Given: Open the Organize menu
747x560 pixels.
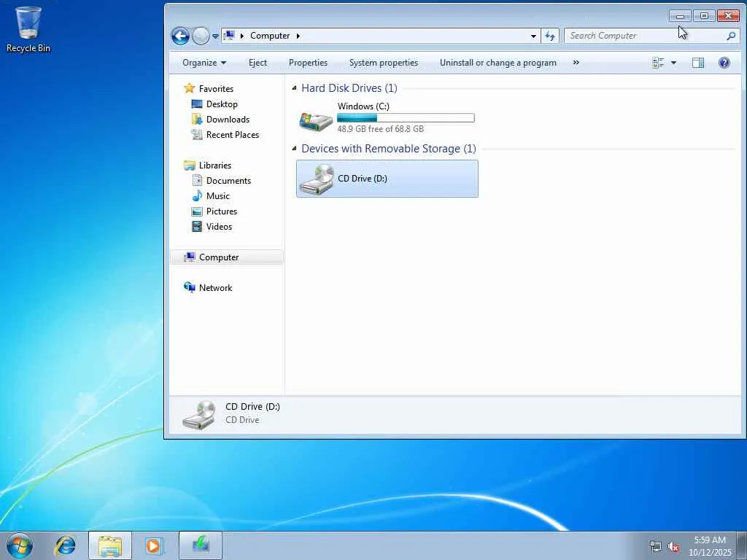Looking at the screenshot, I should click(204, 63).
